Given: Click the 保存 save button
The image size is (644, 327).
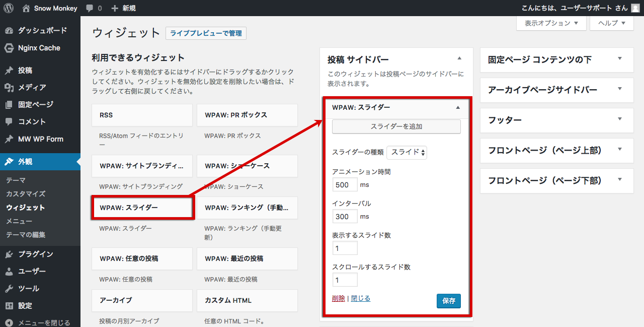Looking at the screenshot, I should click(x=449, y=301).
